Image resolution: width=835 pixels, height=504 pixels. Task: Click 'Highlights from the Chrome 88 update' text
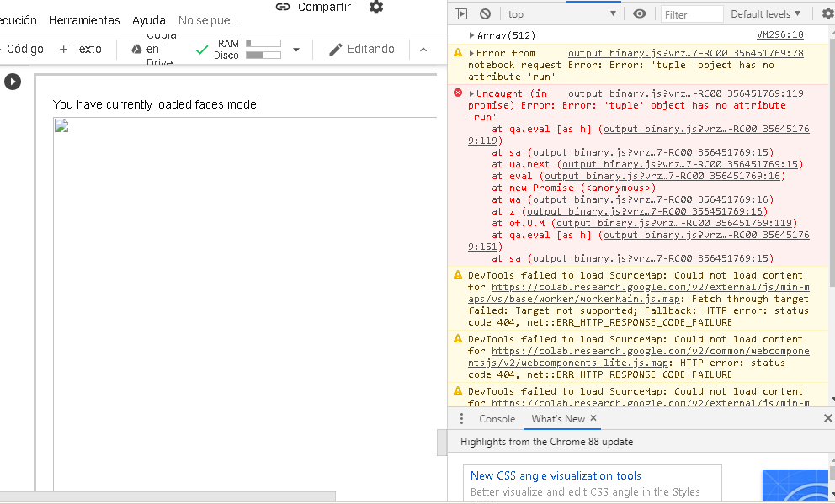point(546,442)
